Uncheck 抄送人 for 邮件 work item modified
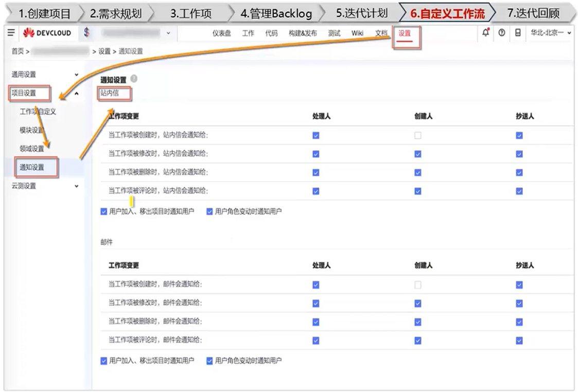 pyautogui.click(x=519, y=303)
